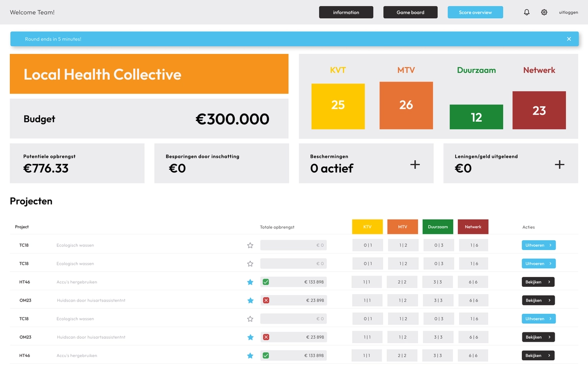Click the plus icon in Leningen/geld uitgeleend card
Image resolution: width=588 pixels, height=379 pixels.
pos(560,165)
